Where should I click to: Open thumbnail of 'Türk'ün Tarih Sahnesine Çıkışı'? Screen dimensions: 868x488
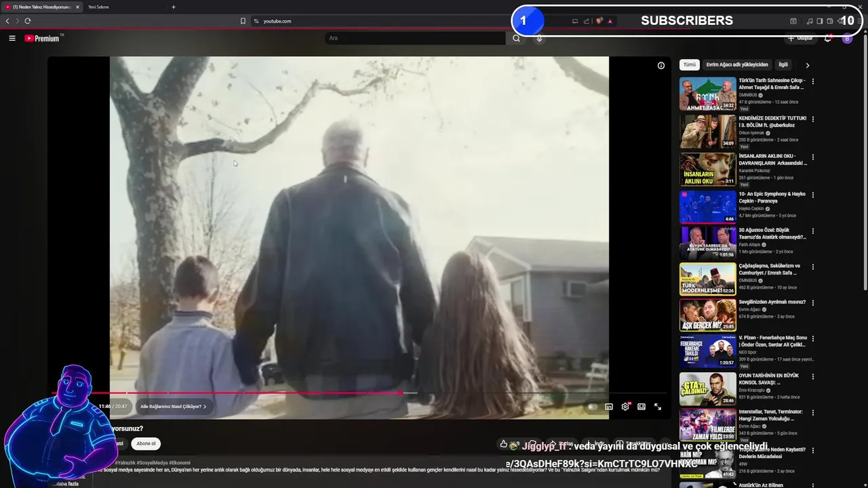[x=707, y=94]
